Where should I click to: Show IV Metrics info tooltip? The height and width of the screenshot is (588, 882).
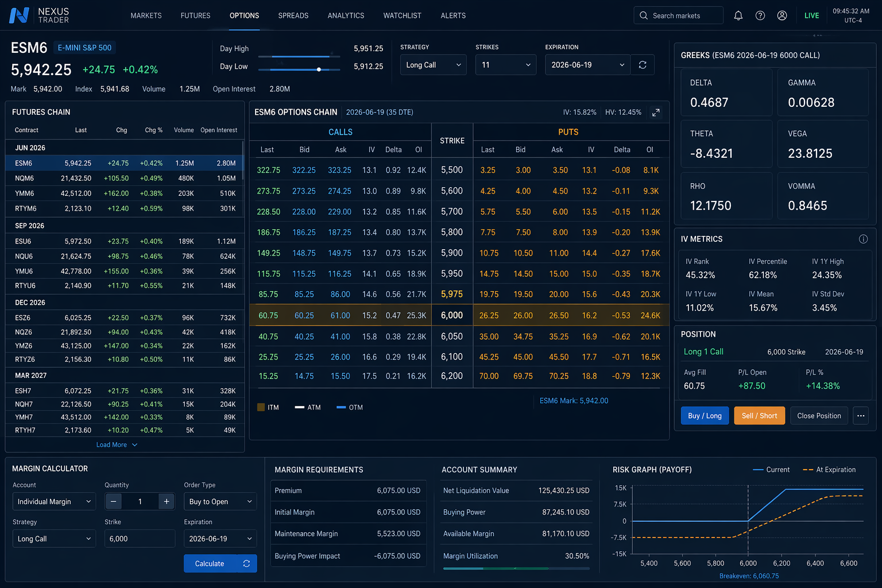coord(863,239)
